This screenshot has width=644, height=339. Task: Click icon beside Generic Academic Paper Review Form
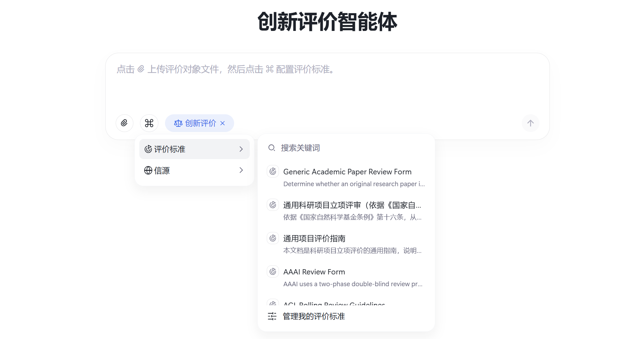(x=273, y=171)
